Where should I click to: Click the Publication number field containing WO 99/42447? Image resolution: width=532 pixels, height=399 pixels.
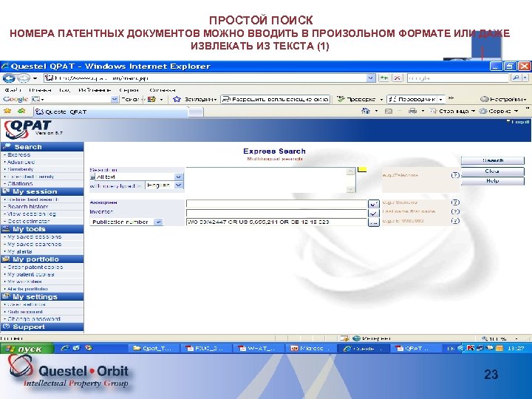277,222
